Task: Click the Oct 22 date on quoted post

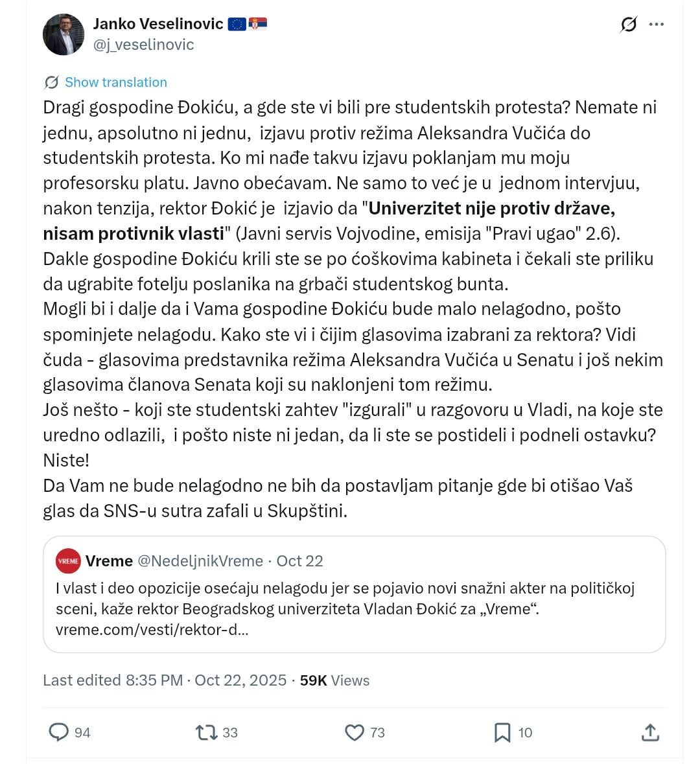Action: (x=300, y=561)
